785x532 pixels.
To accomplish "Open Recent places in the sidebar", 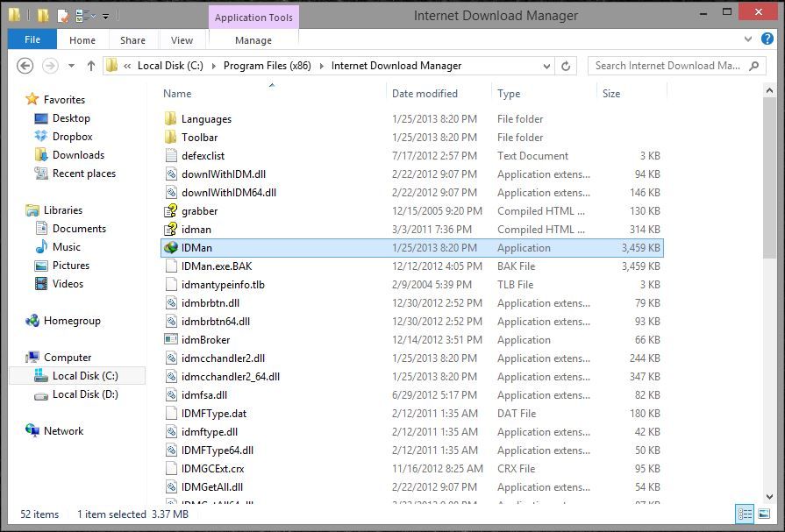I will click(x=75, y=174).
